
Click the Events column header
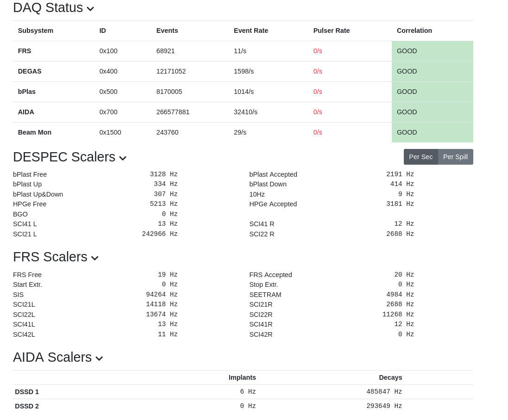pyautogui.click(x=167, y=31)
